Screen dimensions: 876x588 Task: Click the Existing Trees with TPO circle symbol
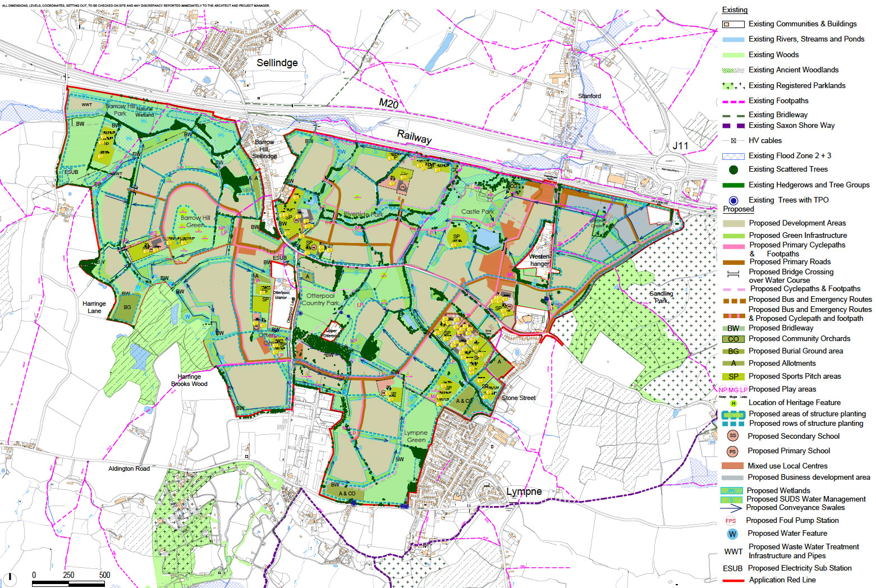point(733,200)
